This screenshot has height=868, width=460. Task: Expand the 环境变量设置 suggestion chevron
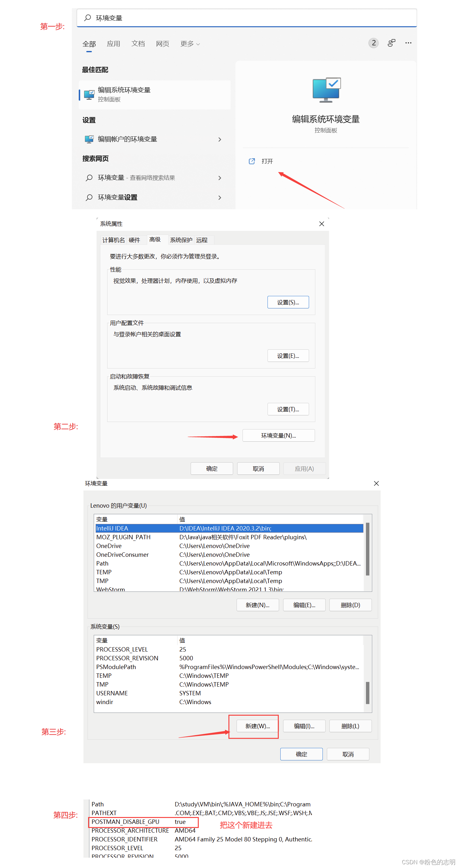click(220, 197)
